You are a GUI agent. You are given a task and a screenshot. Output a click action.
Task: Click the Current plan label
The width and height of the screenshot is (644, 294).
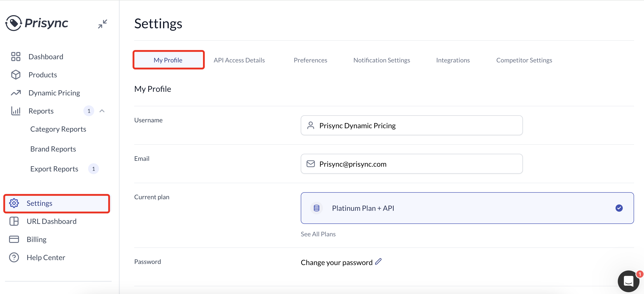click(x=152, y=197)
